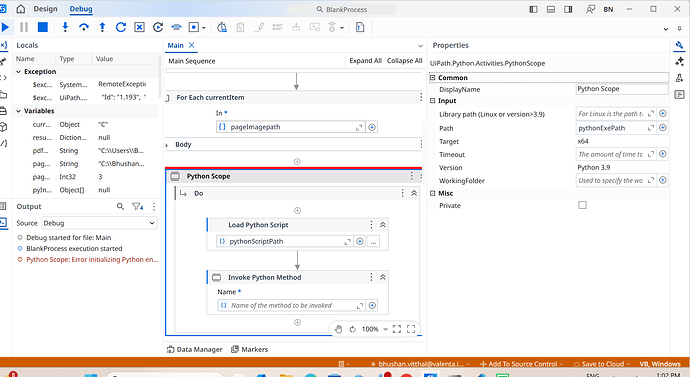Screen dimensions: 690x377
Task: Click the method Name input field
Action: click(291, 305)
